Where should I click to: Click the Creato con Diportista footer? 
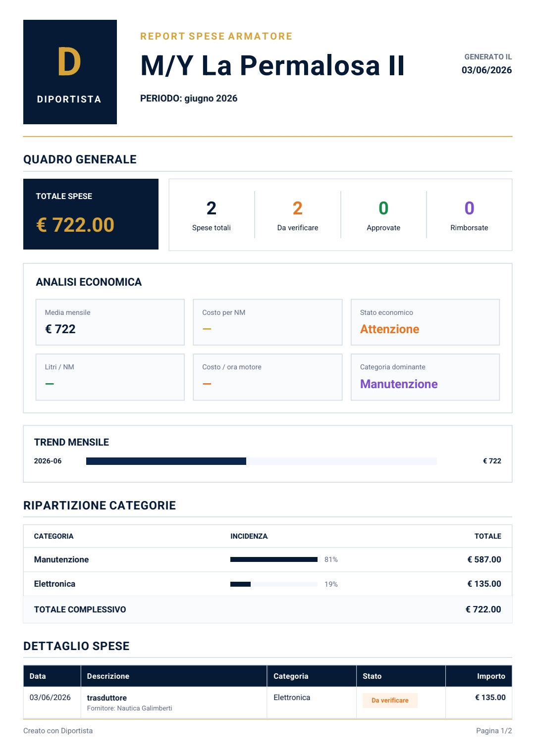[x=58, y=731]
